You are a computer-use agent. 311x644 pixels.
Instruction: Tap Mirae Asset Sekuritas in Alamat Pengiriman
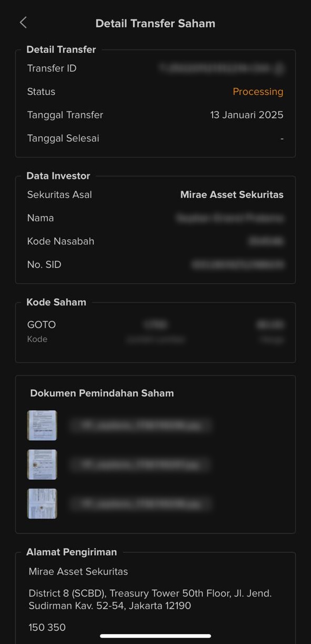78,572
